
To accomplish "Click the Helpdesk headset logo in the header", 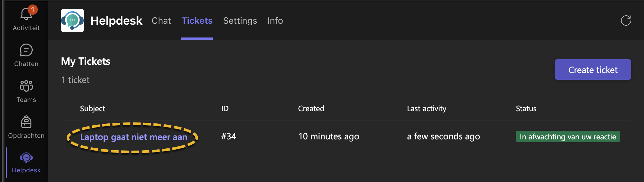I will [x=72, y=21].
